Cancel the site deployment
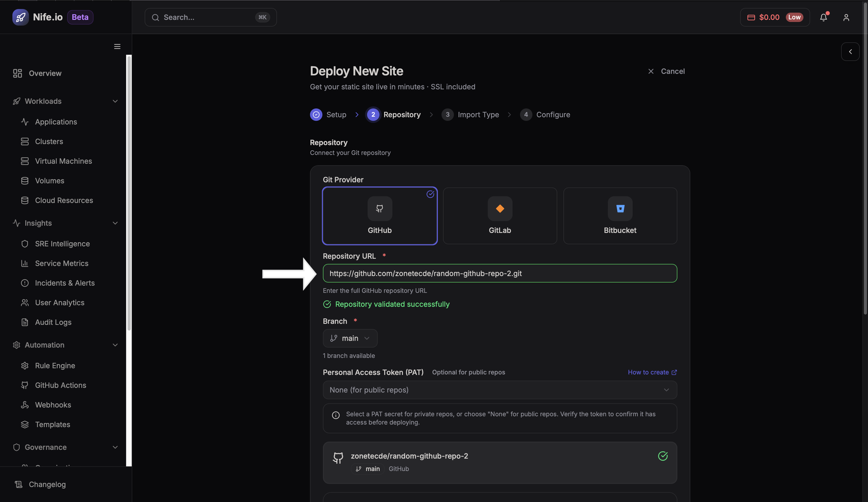Screen dimensions: 868x502 pos(666,71)
